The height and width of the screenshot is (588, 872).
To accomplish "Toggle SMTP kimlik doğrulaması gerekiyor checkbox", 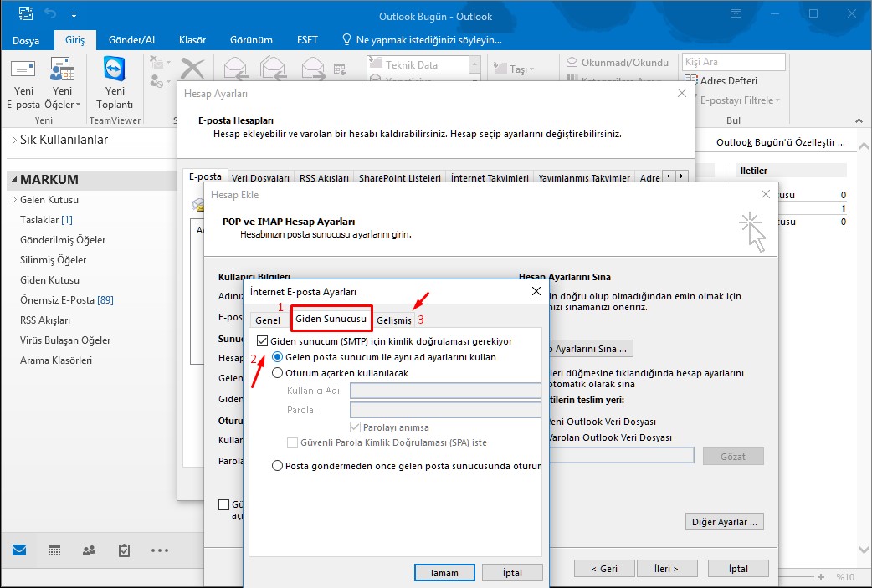I will tap(262, 340).
